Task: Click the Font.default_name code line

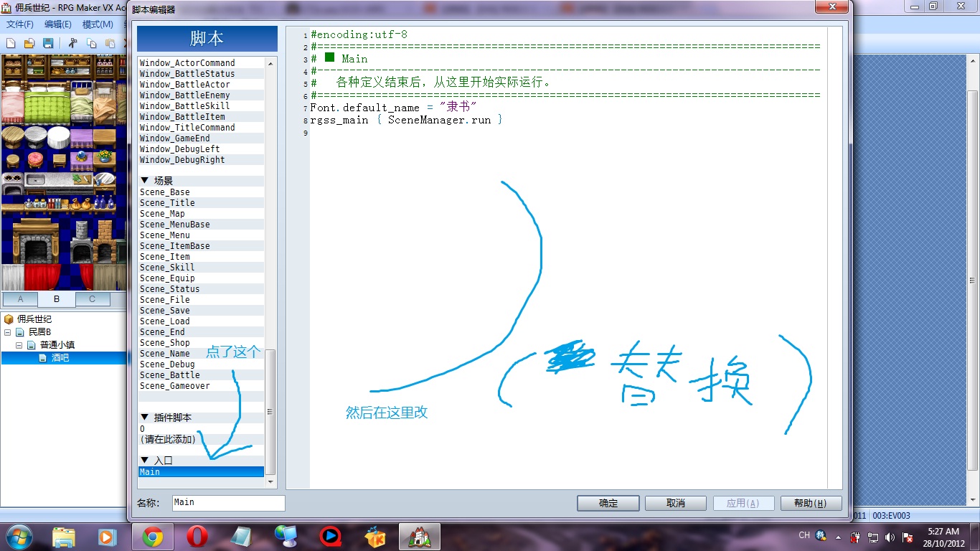Action: [x=393, y=108]
